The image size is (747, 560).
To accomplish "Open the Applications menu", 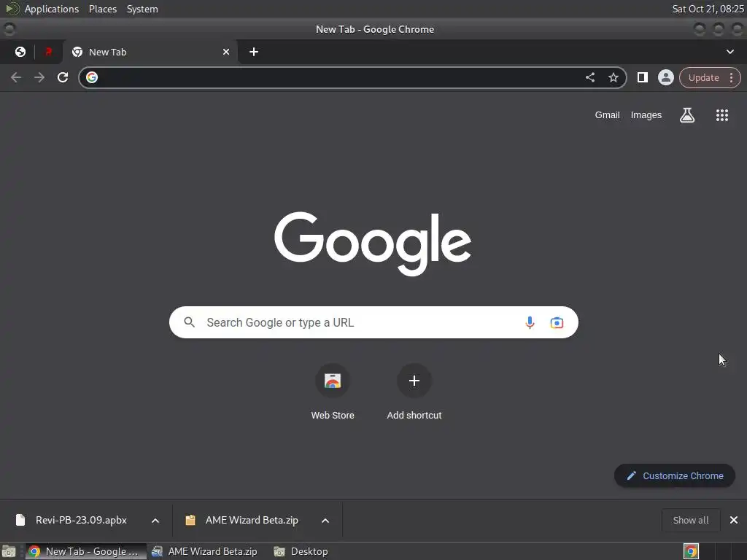I will [x=52, y=9].
